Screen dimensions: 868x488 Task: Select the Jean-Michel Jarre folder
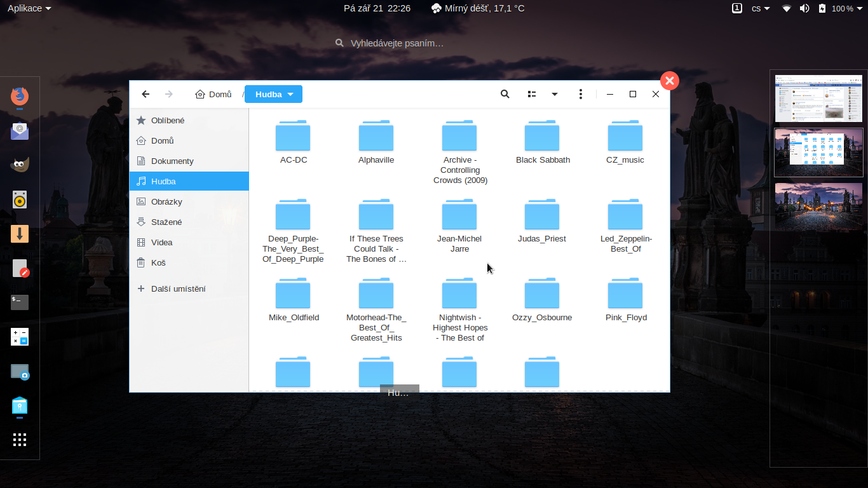(459, 226)
